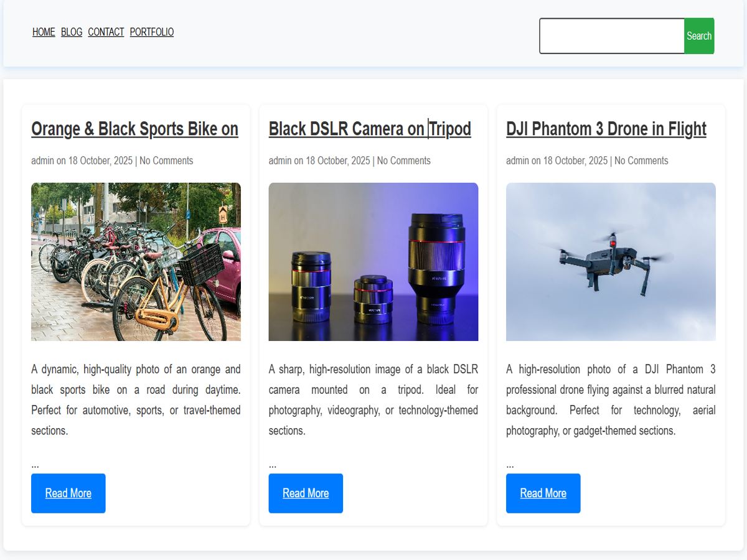Open the DJI Phantom 3 Drone post title

coord(606,129)
